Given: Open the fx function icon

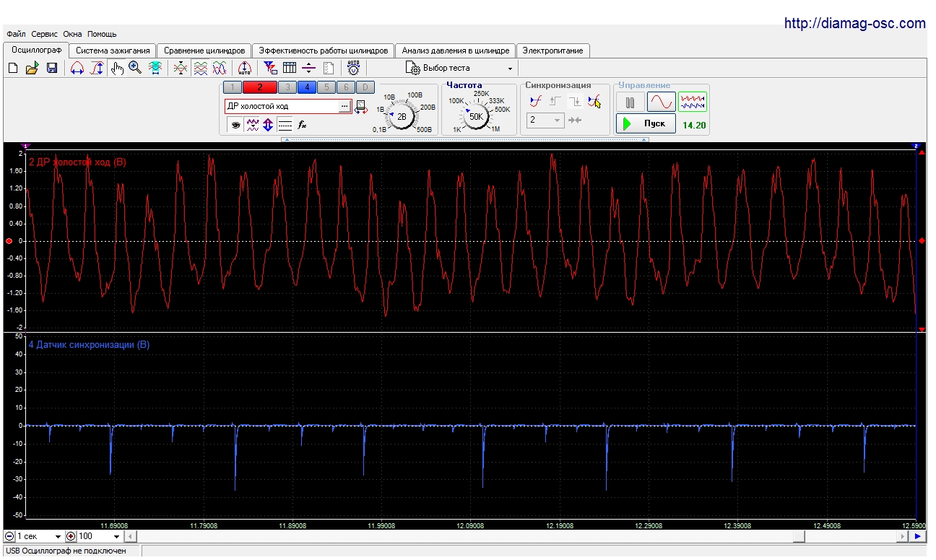Looking at the screenshot, I should click(x=303, y=124).
